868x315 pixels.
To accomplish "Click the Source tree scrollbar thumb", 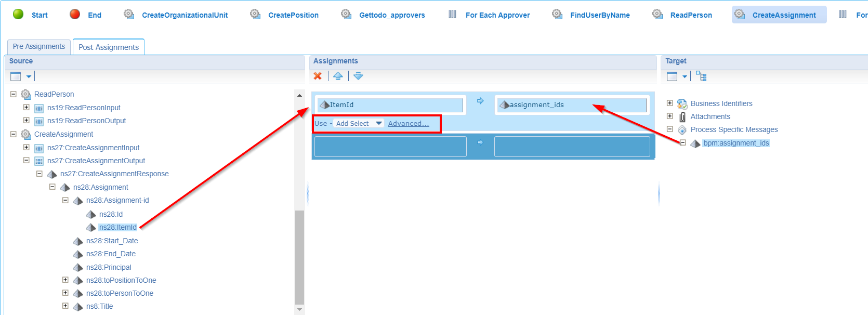I will [299, 257].
